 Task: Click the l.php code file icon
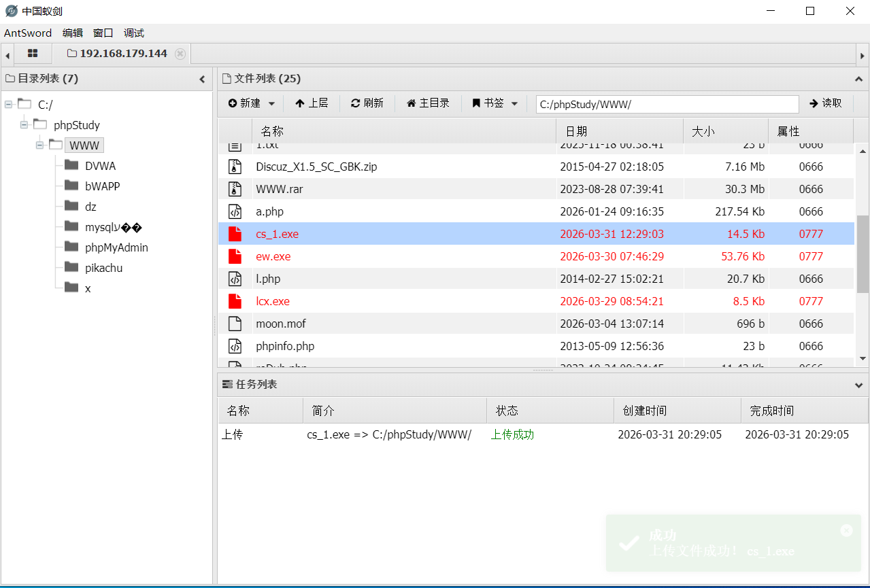tap(235, 279)
